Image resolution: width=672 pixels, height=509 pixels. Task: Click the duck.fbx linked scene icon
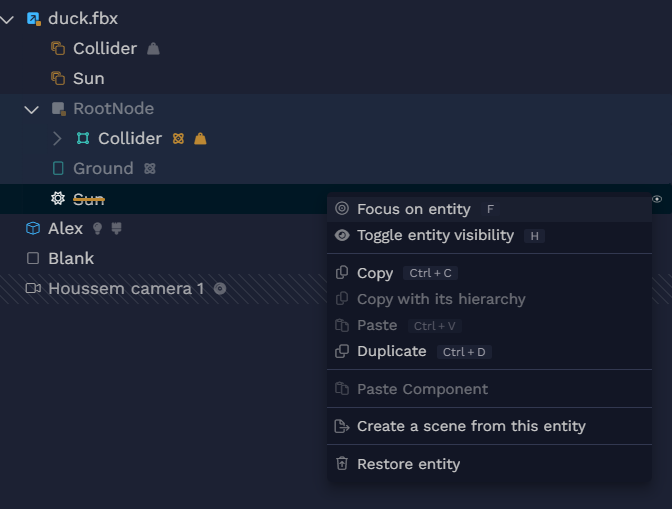tap(33, 19)
